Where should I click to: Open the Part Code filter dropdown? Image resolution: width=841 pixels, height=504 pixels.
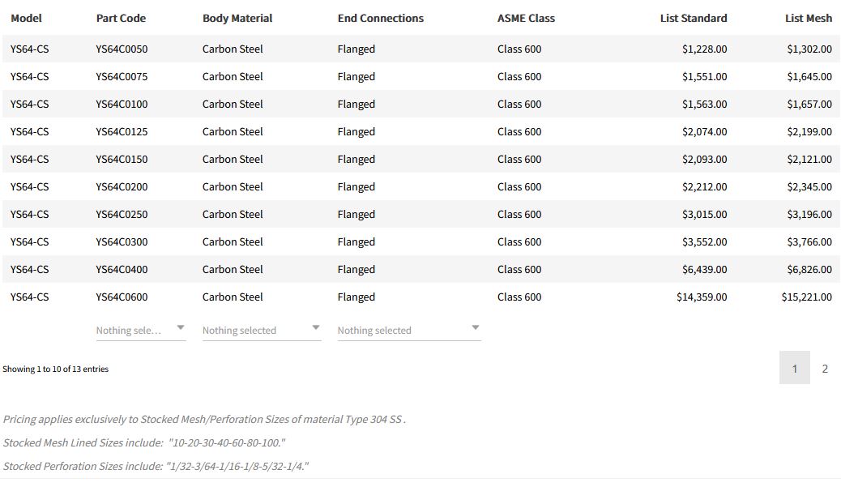pos(140,330)
